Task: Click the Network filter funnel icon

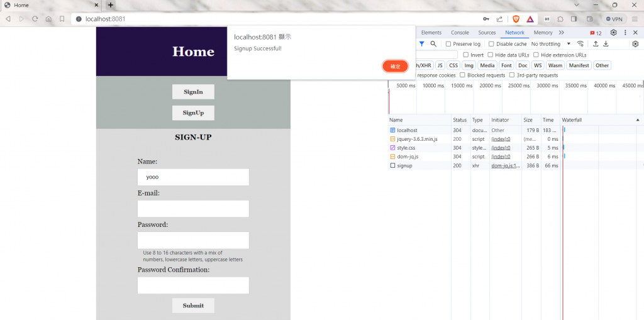Action: (x=421, y=43)
